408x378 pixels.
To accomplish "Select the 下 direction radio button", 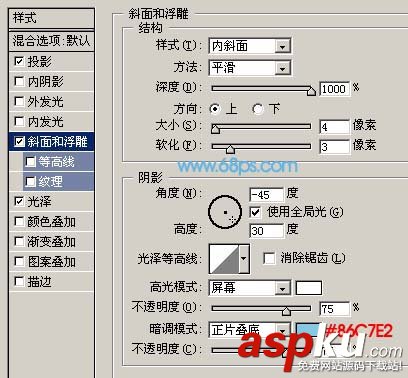I will pyautogui.click(x=258, y=109).
